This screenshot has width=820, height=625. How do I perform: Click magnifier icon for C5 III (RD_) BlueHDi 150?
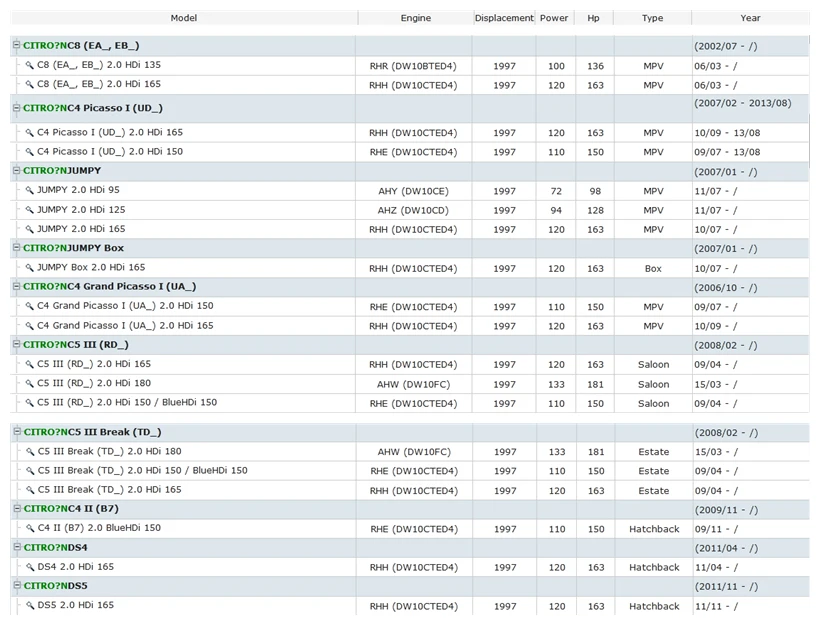(29, 403)
